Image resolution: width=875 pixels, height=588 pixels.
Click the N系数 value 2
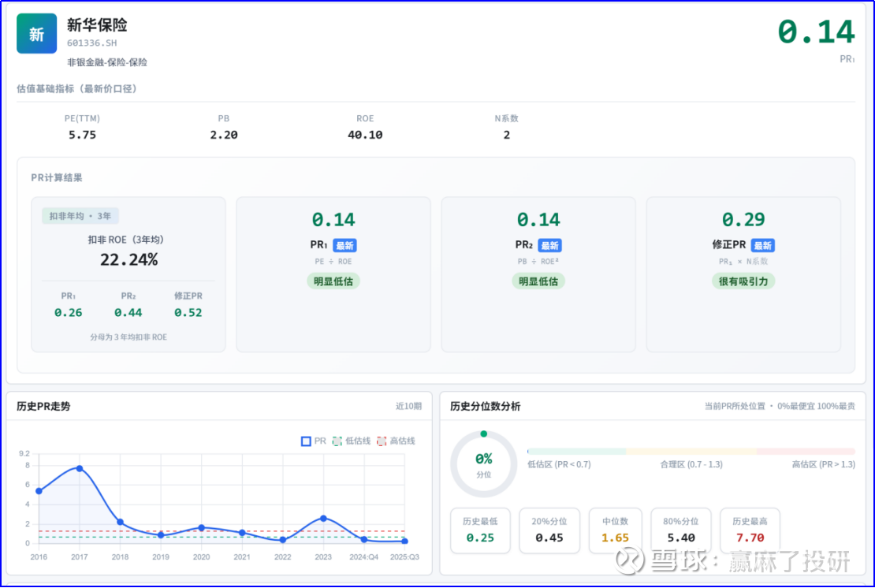click(507, 135)
